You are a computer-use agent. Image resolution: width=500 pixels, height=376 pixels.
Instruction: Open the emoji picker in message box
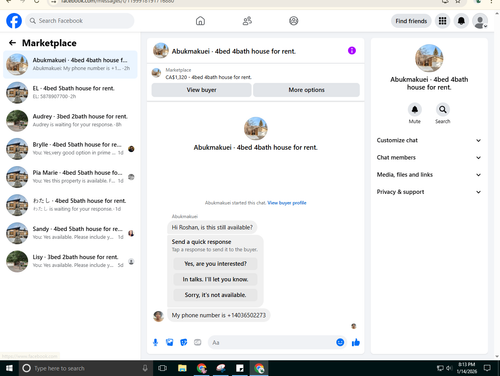coord(340,342)
